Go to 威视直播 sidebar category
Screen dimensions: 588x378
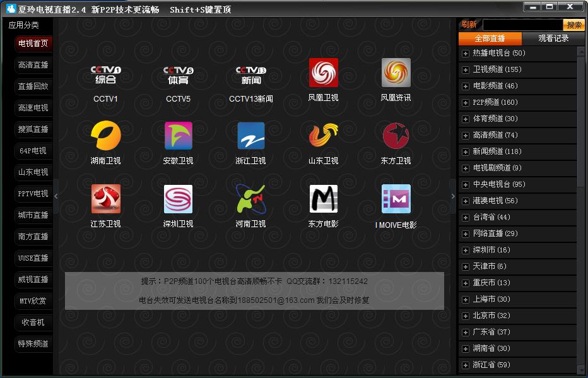click(x=33, y=280)
